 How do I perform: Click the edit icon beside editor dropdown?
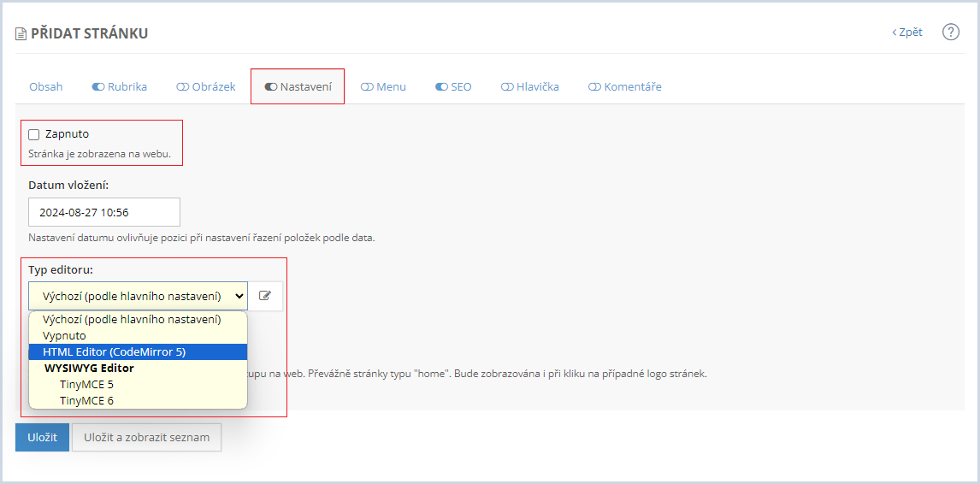pyautogui.click(x=265, y=296)
